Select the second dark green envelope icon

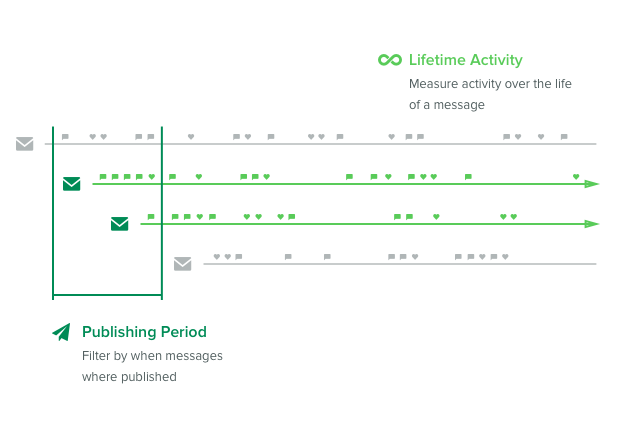(119, 223)
